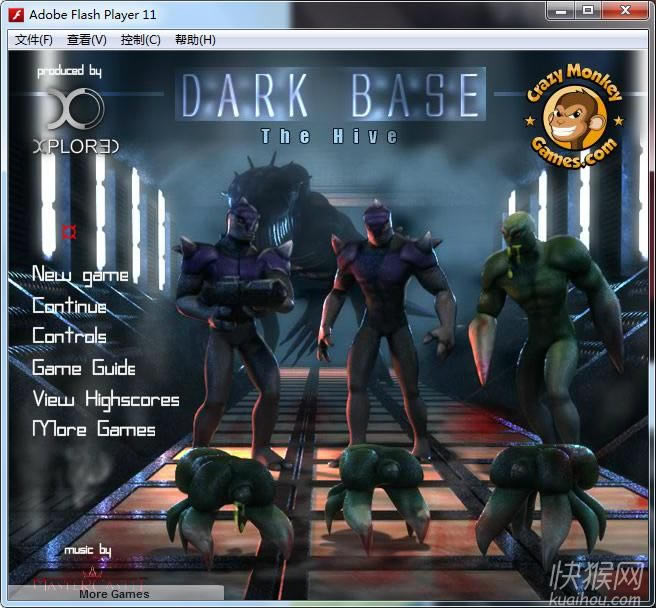Select Continue from the game menu
656x608 pixels.
click(69, 306)
